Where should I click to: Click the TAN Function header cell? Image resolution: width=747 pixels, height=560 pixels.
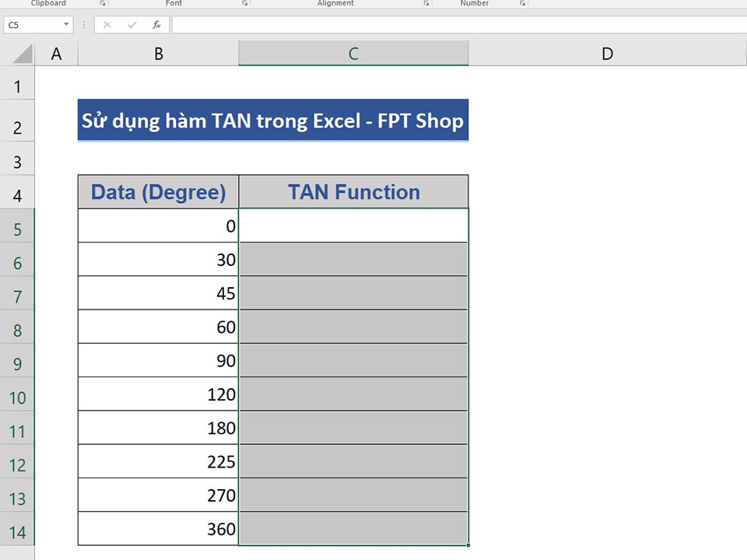tap(353, 191)
